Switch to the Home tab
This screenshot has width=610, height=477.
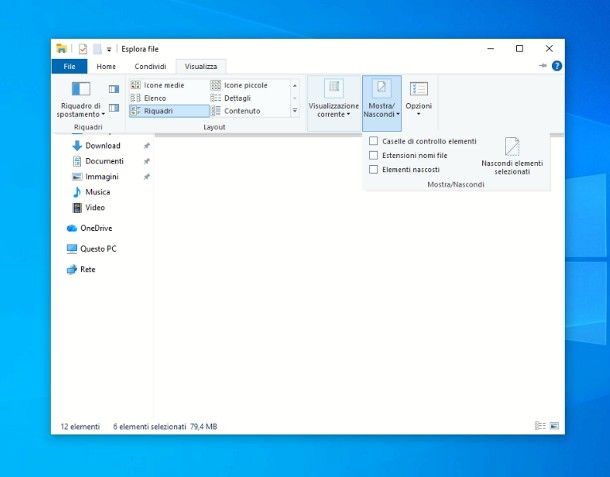106,67
